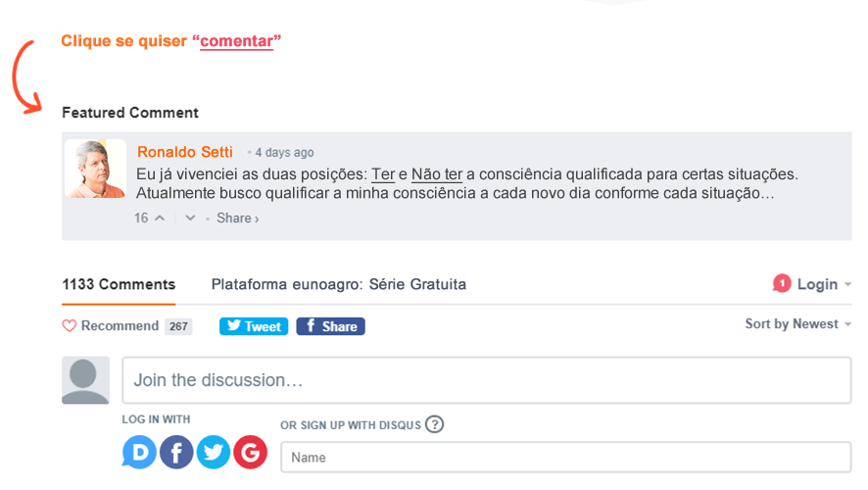Log in with the Twitter icon
This screenshot has width=868, height=490.
214,453
